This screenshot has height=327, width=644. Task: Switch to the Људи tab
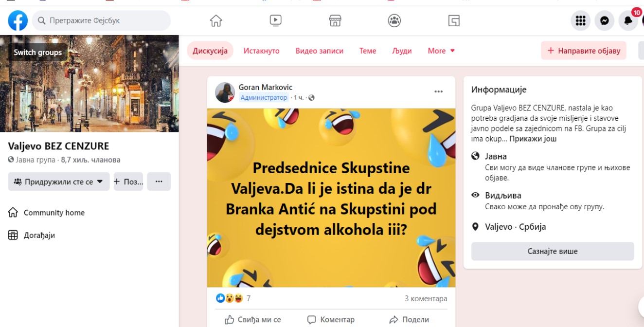(402, 51)
